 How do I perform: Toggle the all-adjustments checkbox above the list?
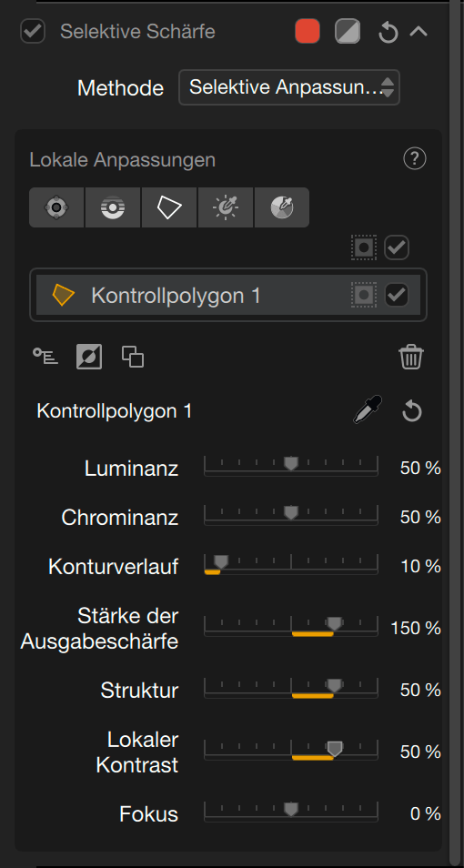point(397,248)
